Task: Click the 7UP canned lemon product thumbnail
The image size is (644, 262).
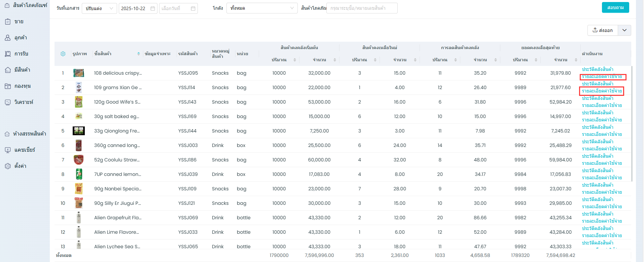Action: (79, 174)
